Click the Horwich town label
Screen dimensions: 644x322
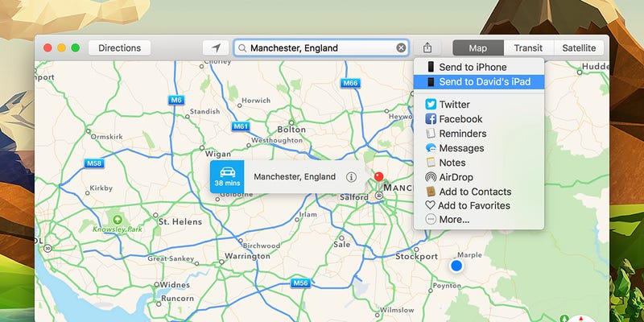[256, 101]
